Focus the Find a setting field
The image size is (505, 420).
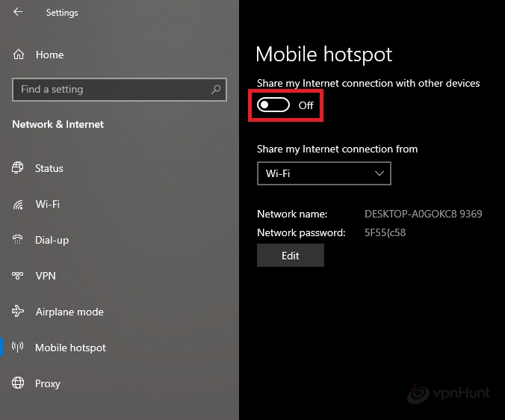click(120, 89)
